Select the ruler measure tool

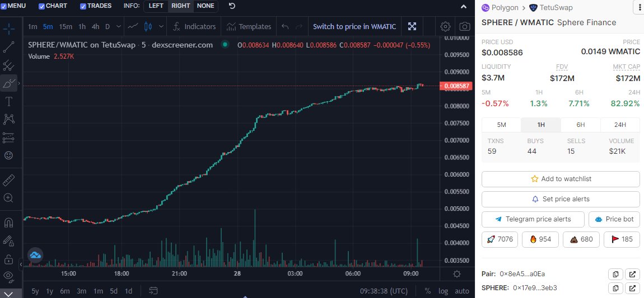(x=8, y=179)
